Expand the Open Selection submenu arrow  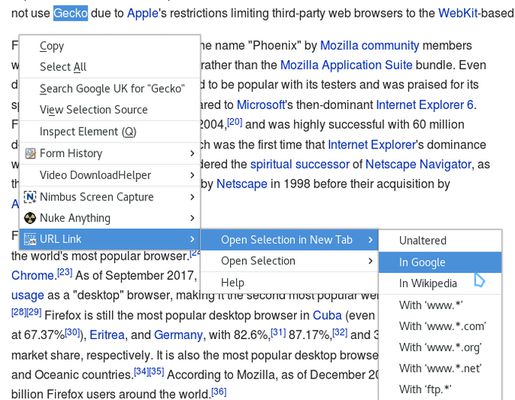(x=370, y=261)
